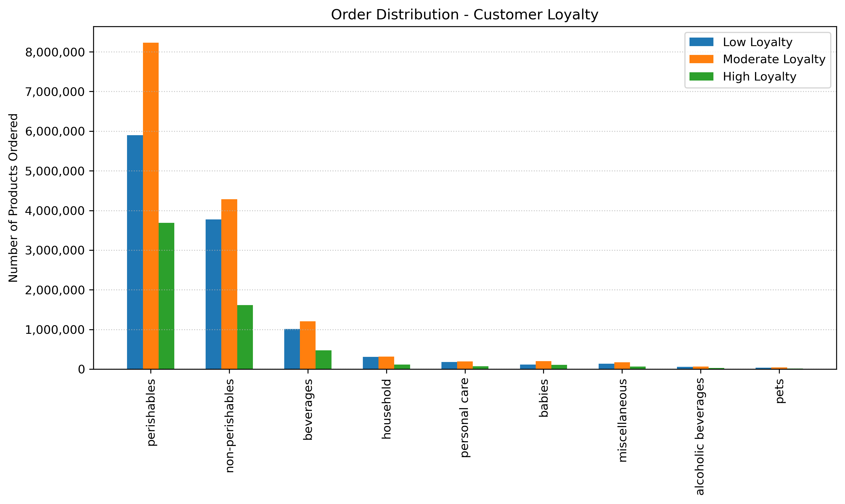Click the orange perishables Moderate Loyalty bar
Screen dimensions: 845x504
point(151,205)
